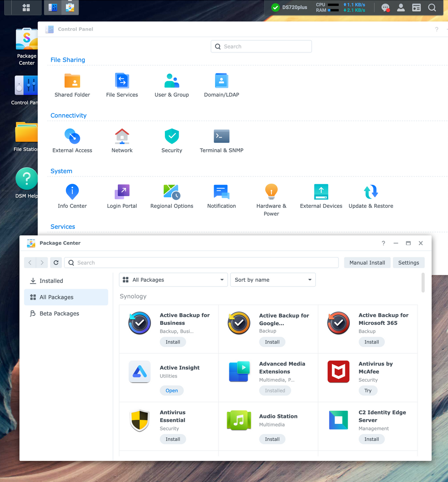Try Antivirus by McAfee

click(x=368, y=391)
